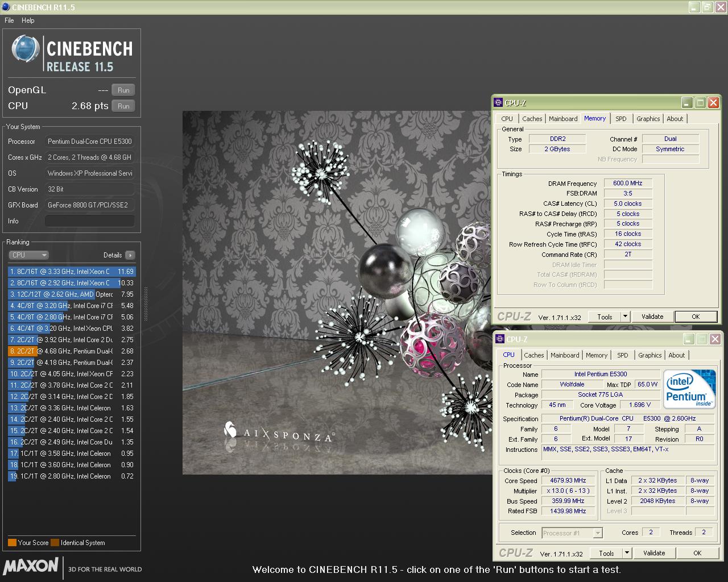
Task: Click the GFX Board GeForce 8800 GT field
Action: (x=90, y=205)
